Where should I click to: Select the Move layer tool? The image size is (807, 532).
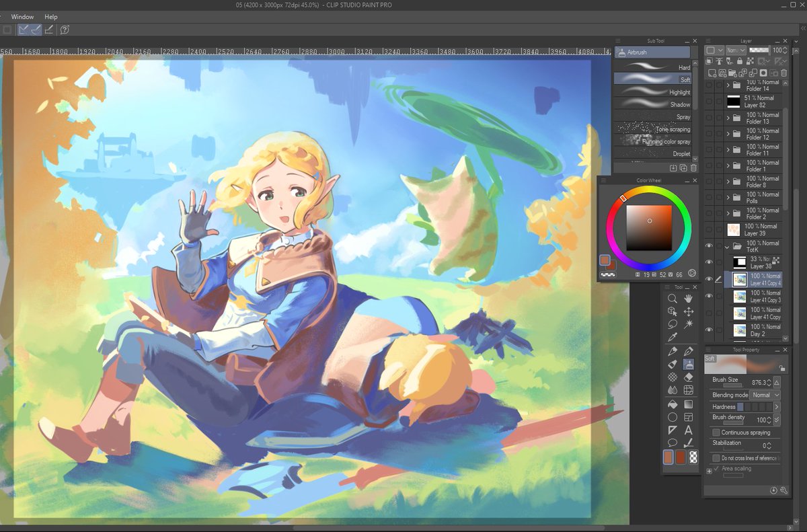(689, 311)
